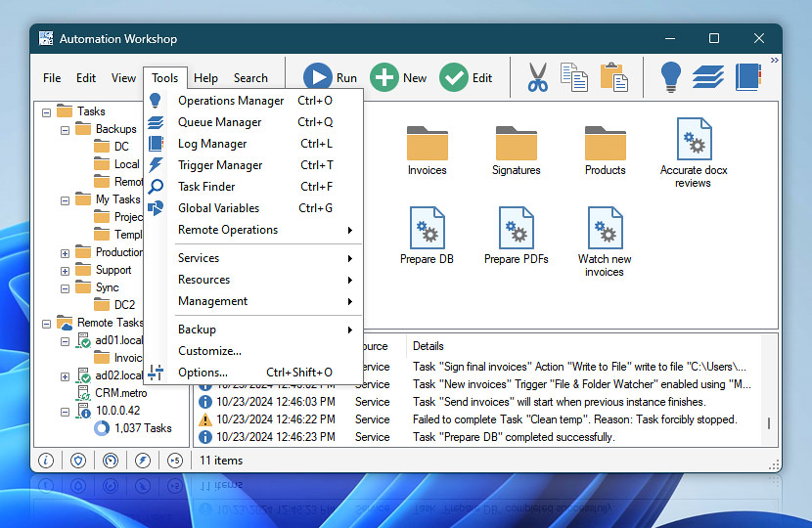Close the open Tools menu tab
The height and width of the screenshot is (528, 812).
164,78
